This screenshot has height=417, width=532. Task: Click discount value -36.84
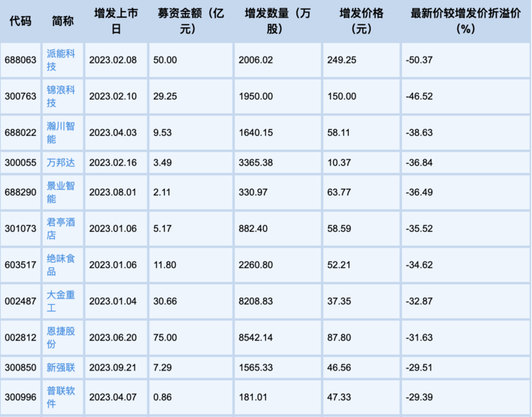[x=420, y=162]
